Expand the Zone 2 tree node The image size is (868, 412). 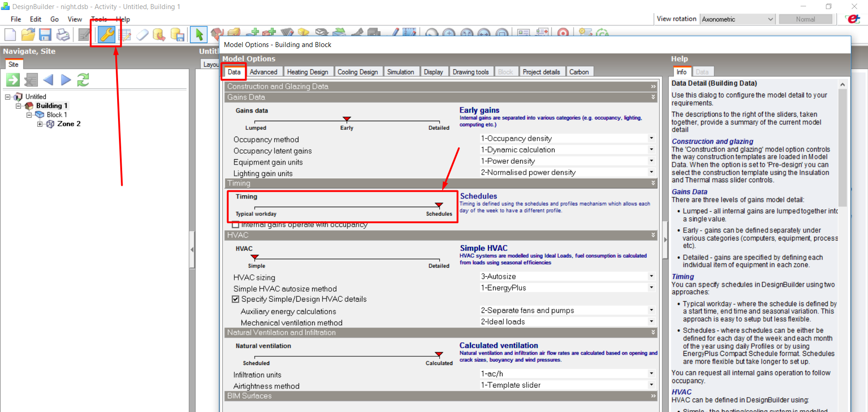40,124
